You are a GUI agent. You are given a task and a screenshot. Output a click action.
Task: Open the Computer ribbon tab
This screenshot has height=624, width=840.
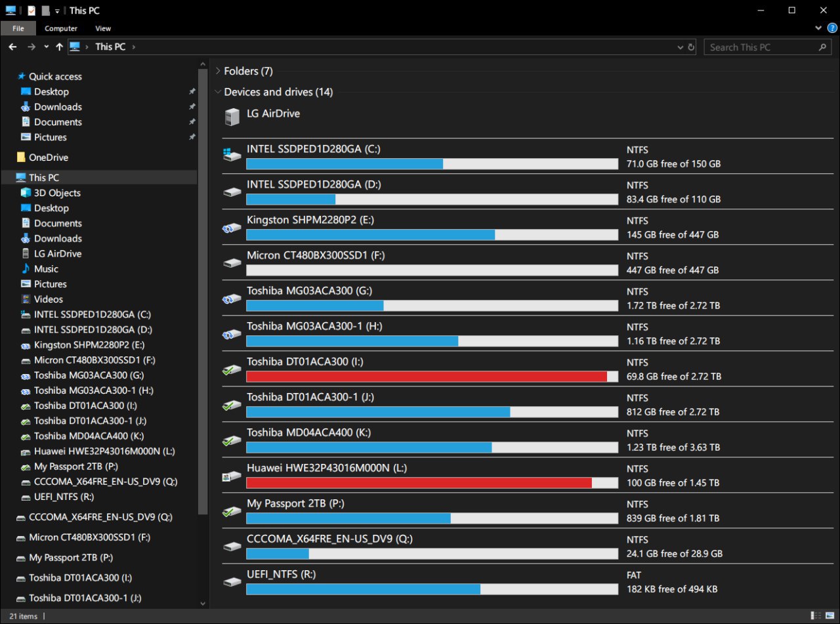[61, 28]
